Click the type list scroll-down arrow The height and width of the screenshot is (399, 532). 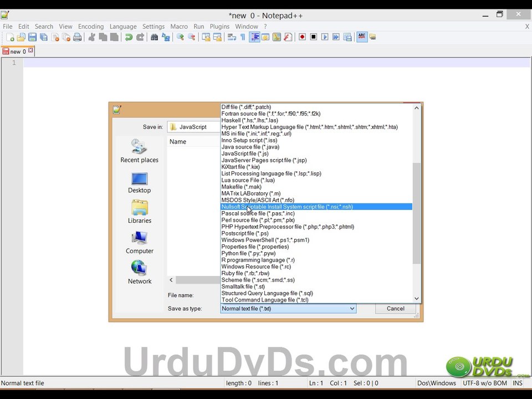coord(417,299)
